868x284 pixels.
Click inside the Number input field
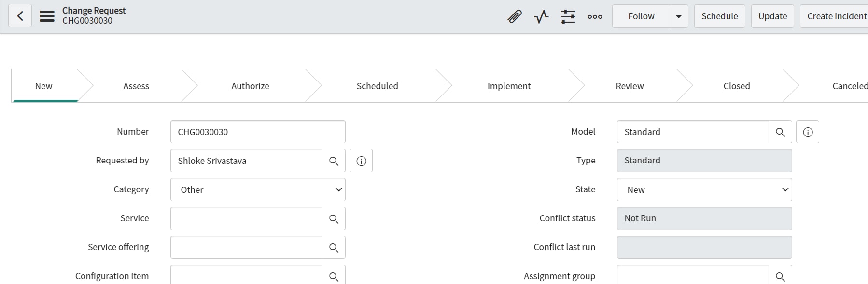pyautogui.click(x=258, y=131)
